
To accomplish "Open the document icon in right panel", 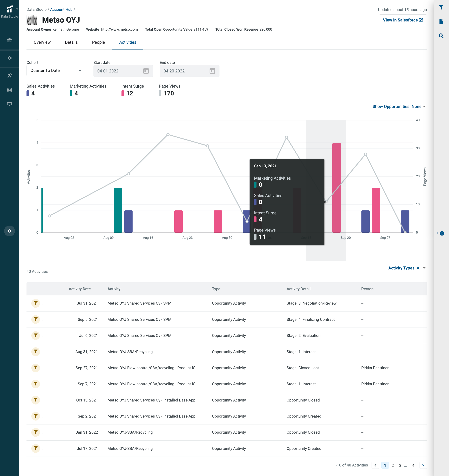I will (441, 21).
